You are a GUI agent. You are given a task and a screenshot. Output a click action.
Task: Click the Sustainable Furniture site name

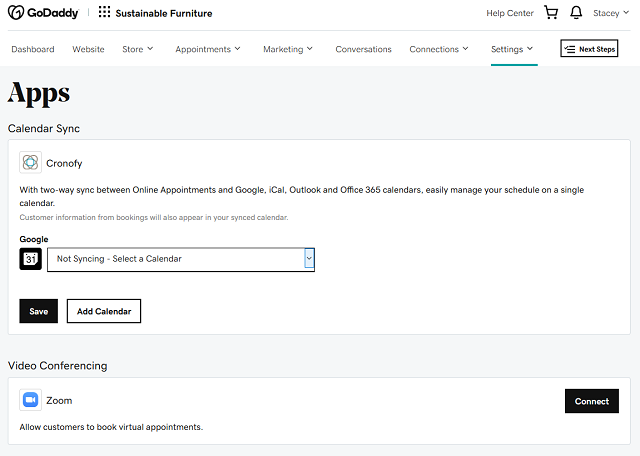coord(164,13)
